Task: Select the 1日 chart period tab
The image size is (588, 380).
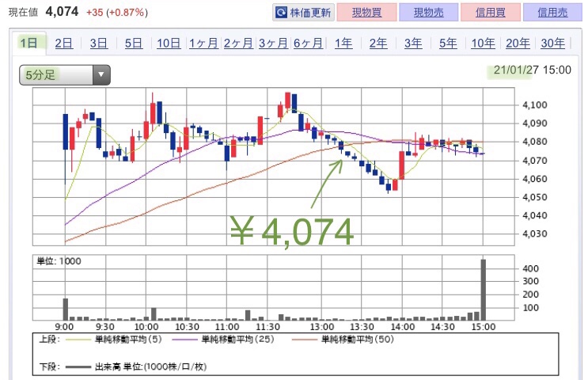Action: (28, 43)
